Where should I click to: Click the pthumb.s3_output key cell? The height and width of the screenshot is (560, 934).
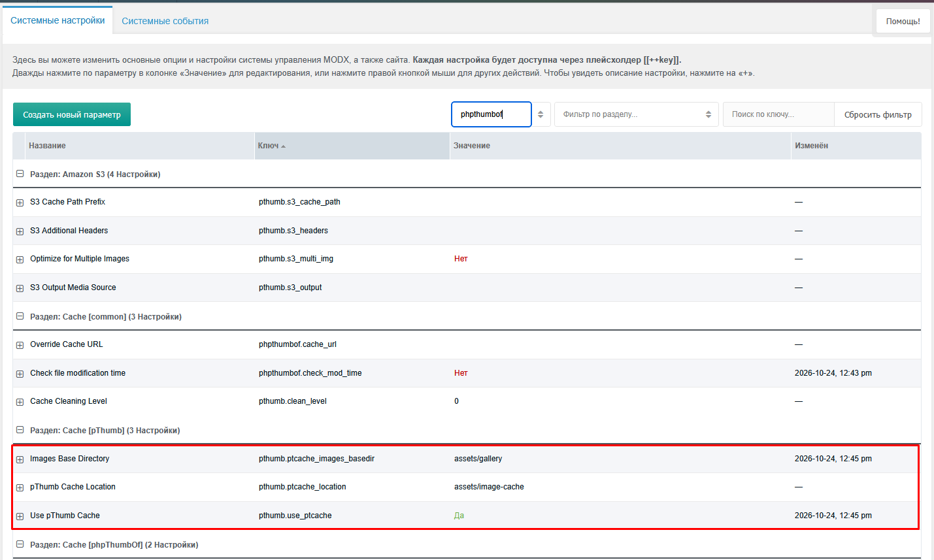290,288
